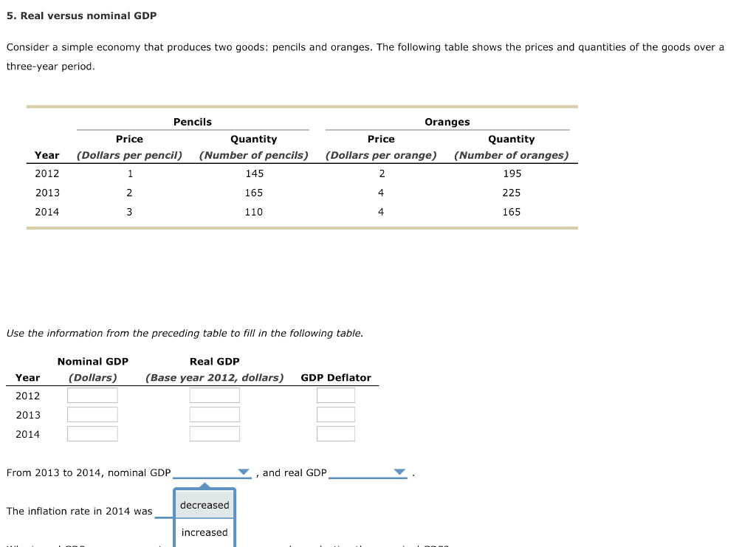The image size is (756, 547).
Task: Click the Nominal GDP input for 2014
Action: click(x=92, y=433)
